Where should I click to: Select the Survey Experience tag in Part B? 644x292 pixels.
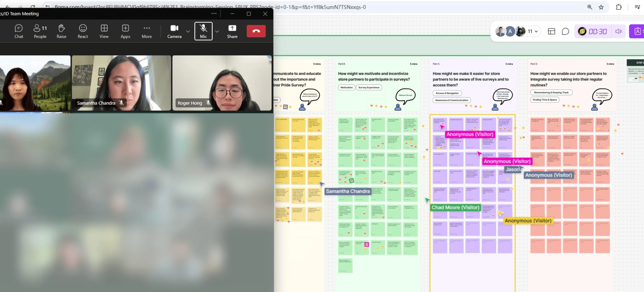point(369,87)
